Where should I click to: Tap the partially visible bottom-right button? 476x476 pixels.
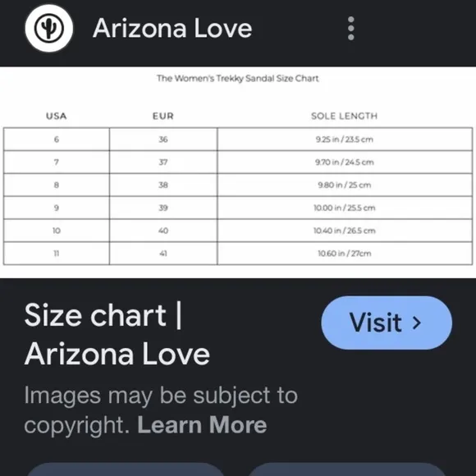(348, 469)
